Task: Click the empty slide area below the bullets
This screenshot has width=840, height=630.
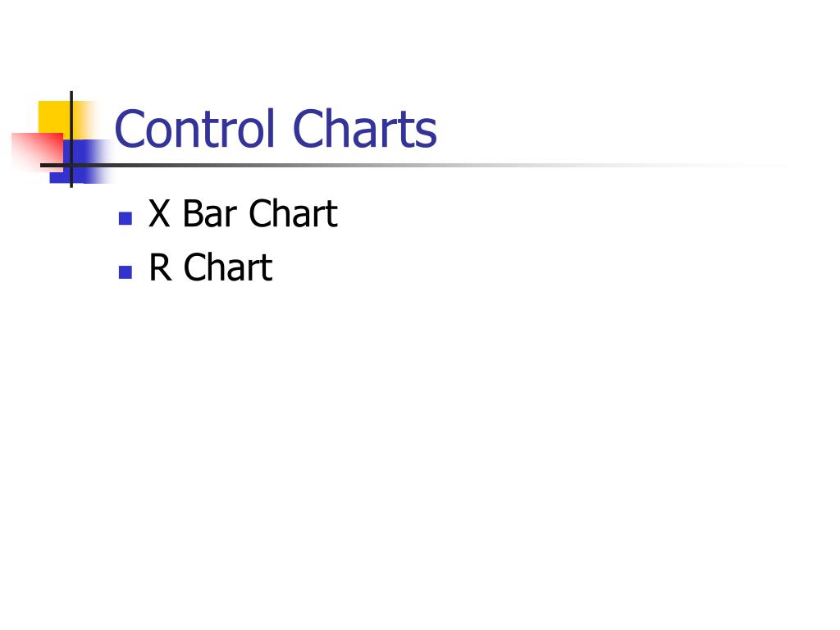Action: coord(420,450)
